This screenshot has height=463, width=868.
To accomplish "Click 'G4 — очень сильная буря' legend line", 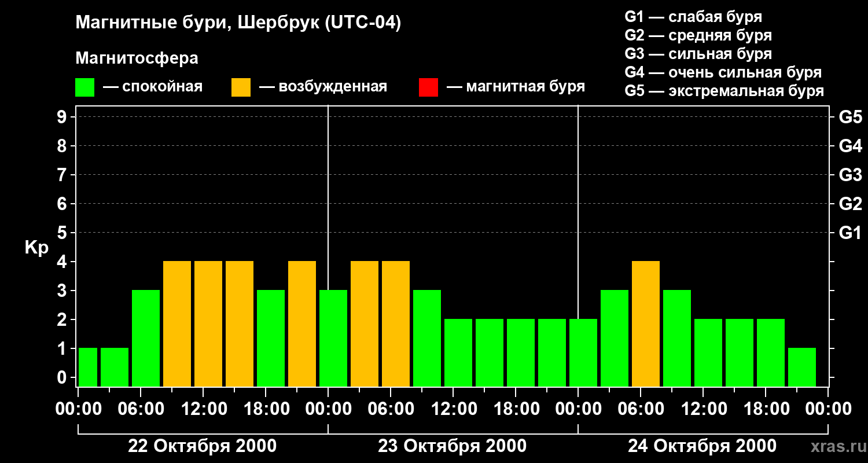I will (723, 72).
